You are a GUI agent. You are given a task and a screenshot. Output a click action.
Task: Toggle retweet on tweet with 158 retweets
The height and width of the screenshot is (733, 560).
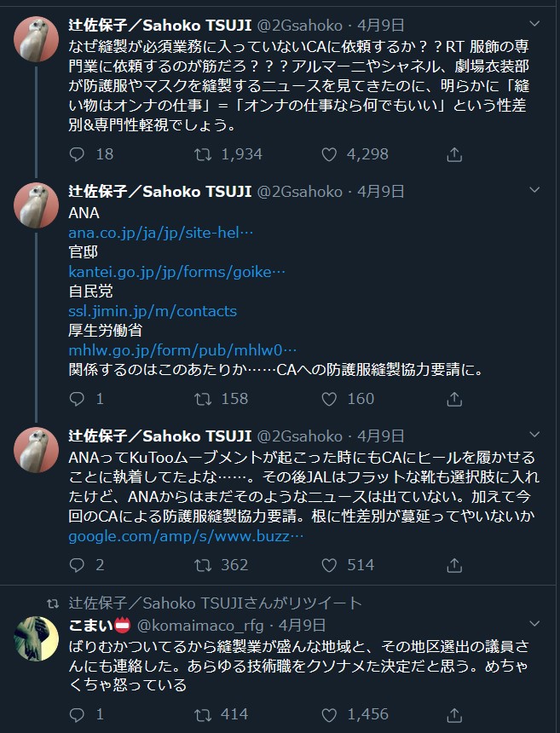[204, 398]
